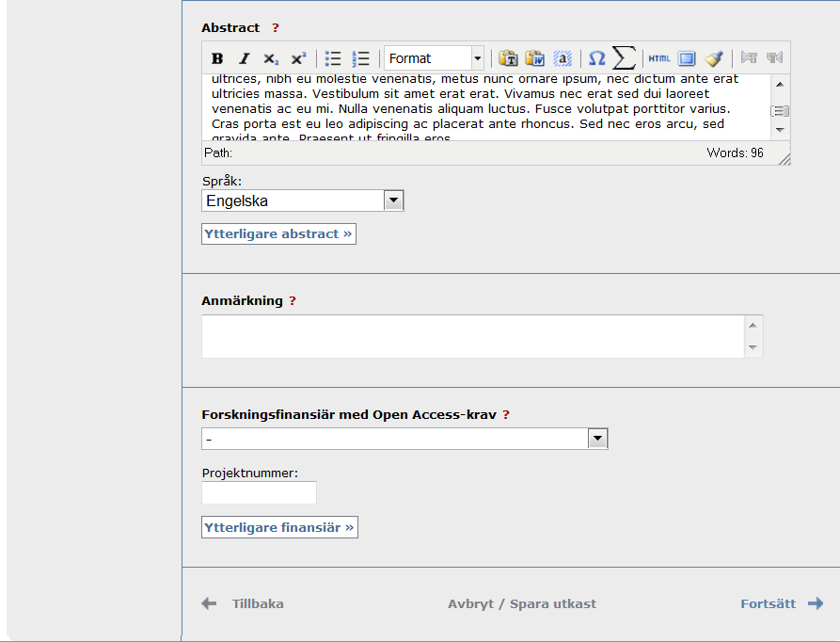Toggle fullscreen editor mode
This screenshot has width=840, height=642.
[x=687, y=57]
